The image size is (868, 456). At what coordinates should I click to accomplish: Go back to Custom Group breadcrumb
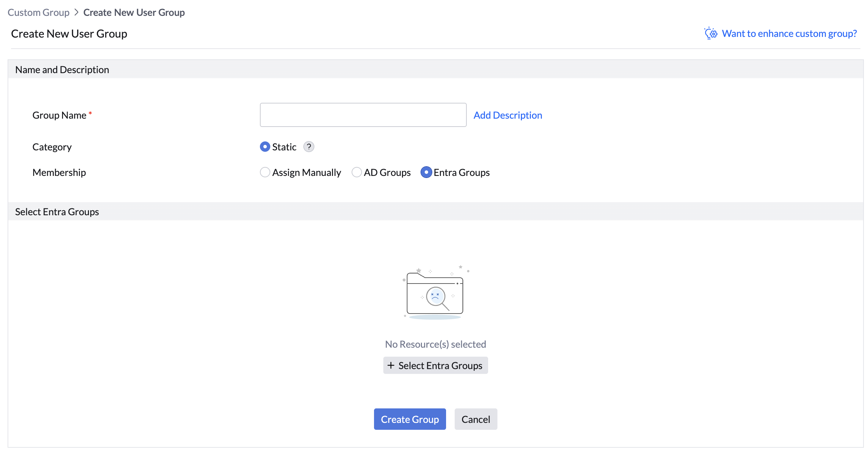pyautogui.click(x=39, y=12)
